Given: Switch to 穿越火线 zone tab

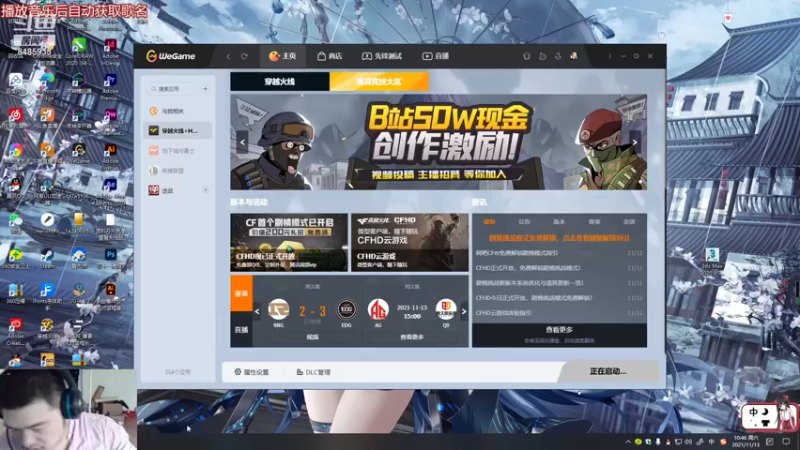Looking at the screenshot, I should [280, 82].
